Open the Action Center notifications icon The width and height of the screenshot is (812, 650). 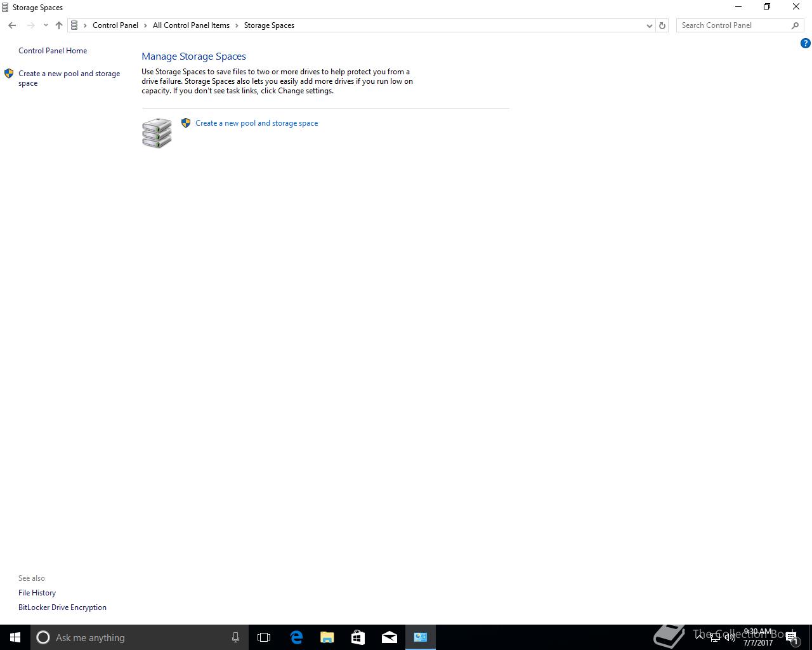coord(792,637)
